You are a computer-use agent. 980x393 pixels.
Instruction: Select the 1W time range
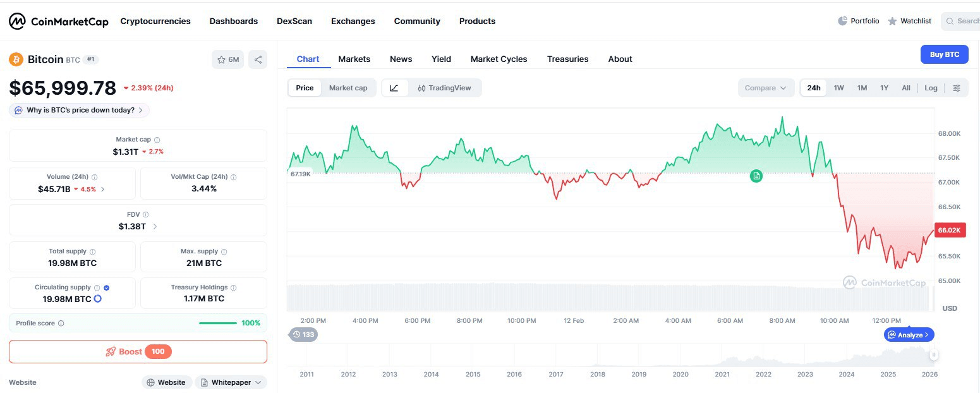838,88
